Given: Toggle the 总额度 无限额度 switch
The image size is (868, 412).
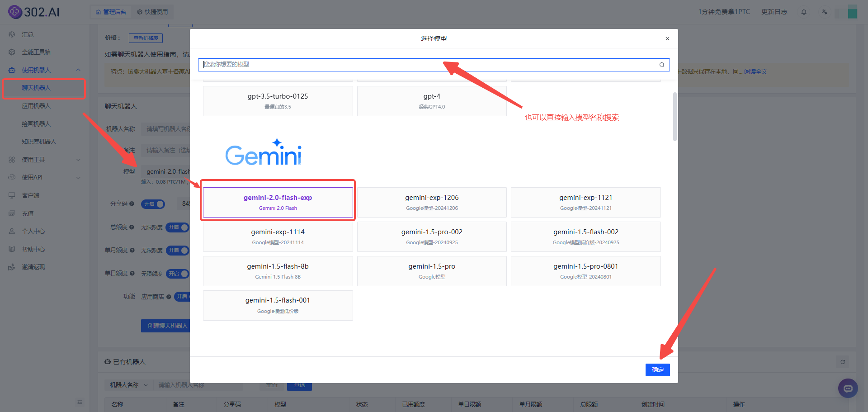Looking at the screenshot, I should [177, 227].
